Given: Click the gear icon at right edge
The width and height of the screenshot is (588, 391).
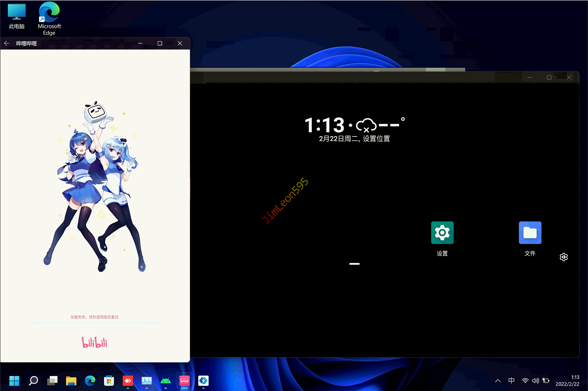Looking at the screenshot, I should pos(563,257).
